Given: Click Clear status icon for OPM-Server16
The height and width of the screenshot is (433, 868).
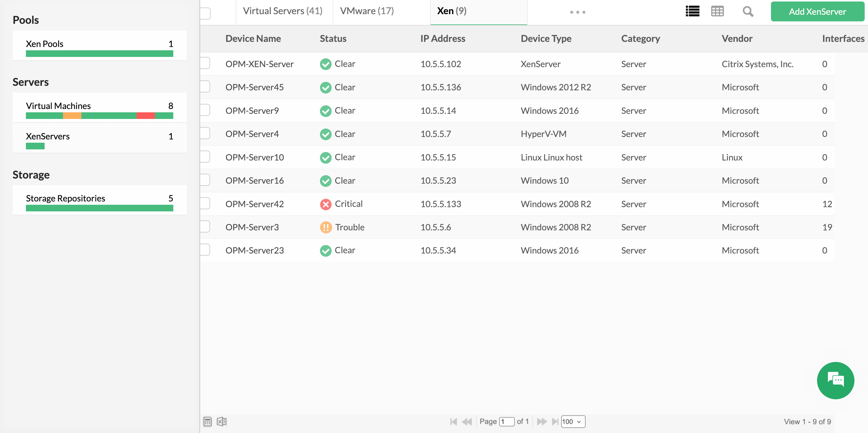Looking at the screenshot, I should (325, 181).
